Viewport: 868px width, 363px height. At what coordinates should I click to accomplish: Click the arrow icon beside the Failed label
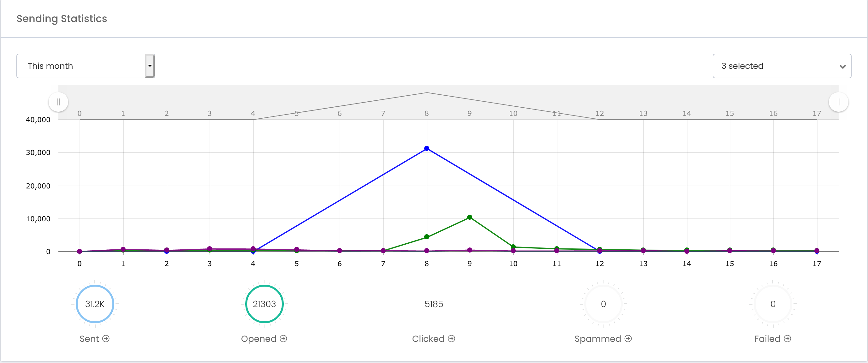click(x=788, y=339)
